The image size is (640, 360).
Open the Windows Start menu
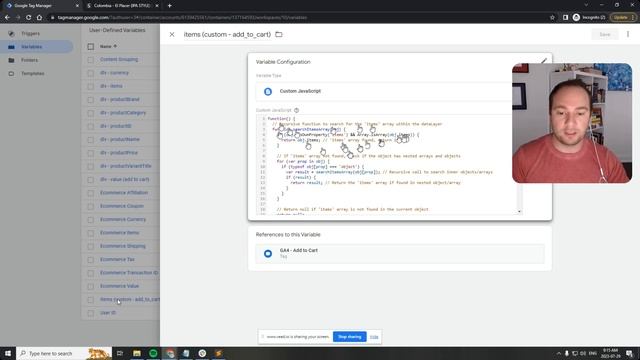[8, 353]
